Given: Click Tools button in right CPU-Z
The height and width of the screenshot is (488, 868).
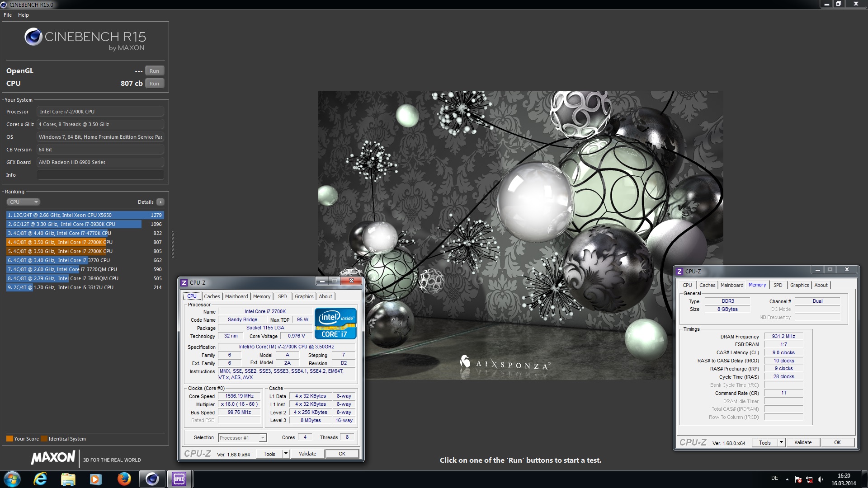Looking at the screenshot, I should point(765,442).
